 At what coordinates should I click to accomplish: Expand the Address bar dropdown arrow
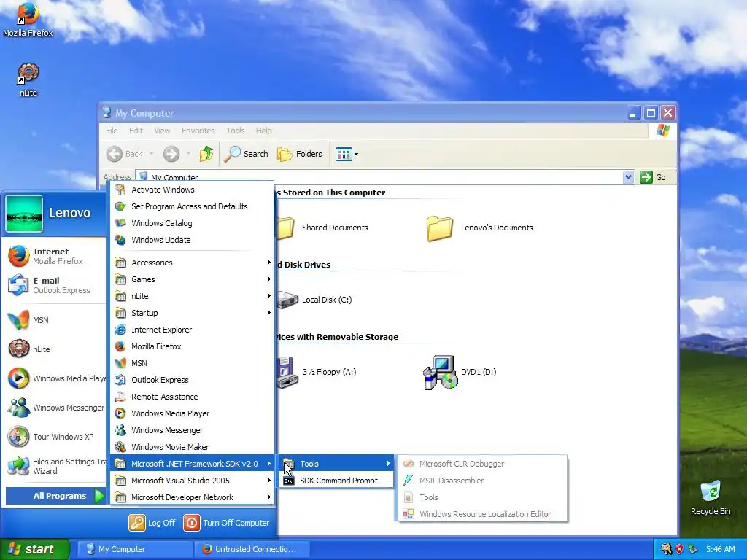coord(628,177)
